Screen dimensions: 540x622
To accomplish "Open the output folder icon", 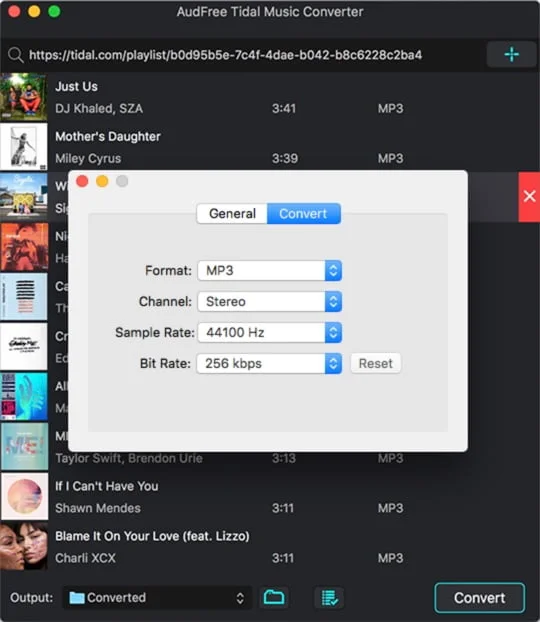I will pyautogui.click(x=274, y=597).
